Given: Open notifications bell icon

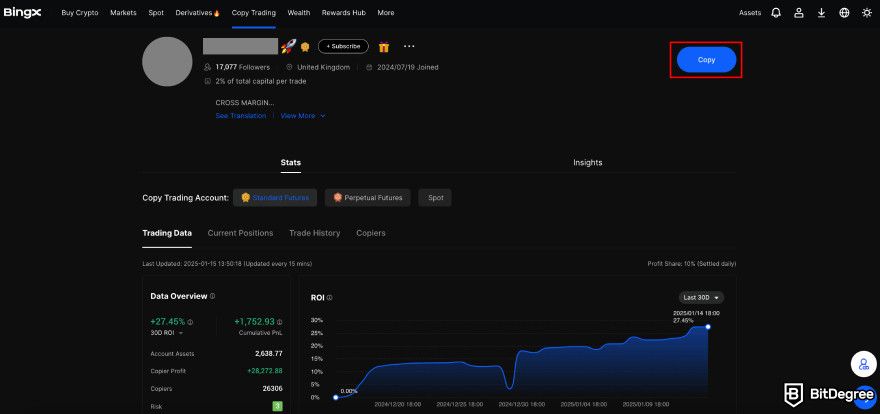Looking at the screenshot, I should (776, 12).
